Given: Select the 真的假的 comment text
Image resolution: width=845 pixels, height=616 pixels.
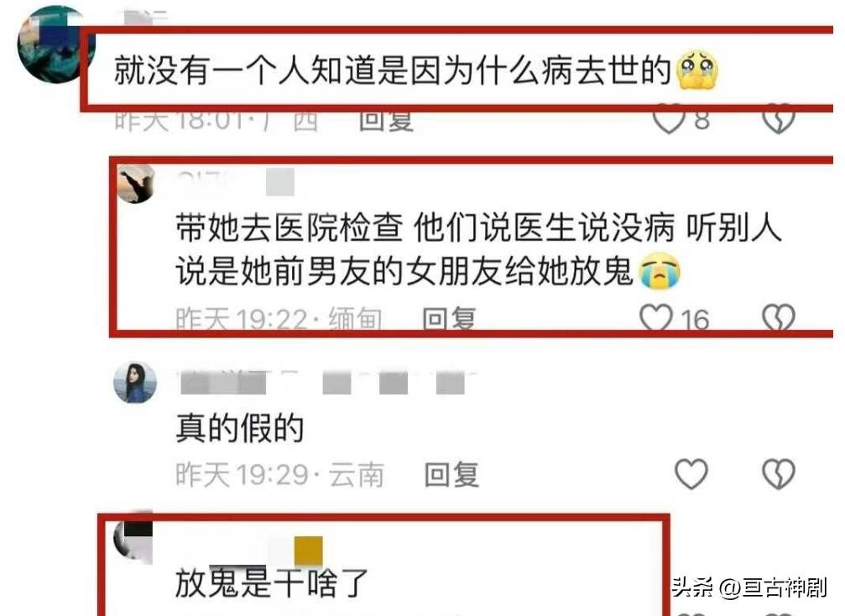Looking at the screenshot, I should click(240, 429).
